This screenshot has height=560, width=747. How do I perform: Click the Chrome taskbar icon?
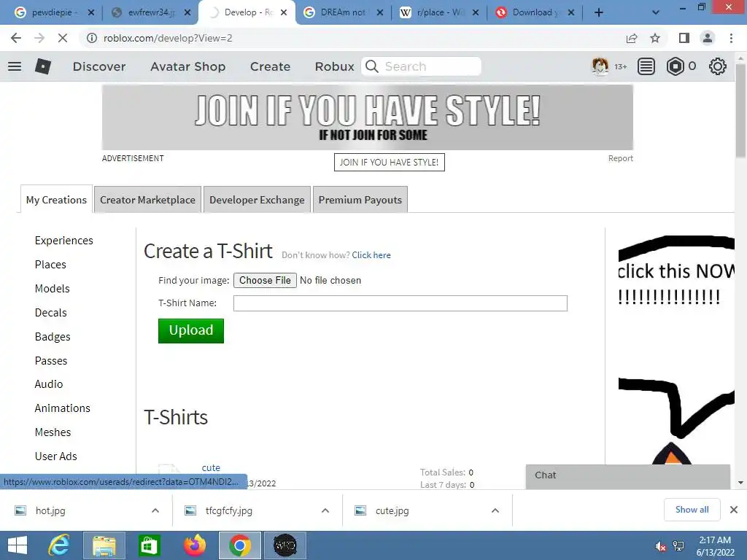pyautogui.click(x=239, y=545)
